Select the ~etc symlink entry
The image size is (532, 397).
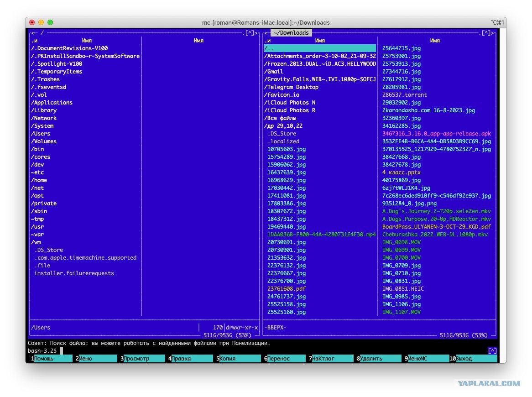tap(37, 172)
